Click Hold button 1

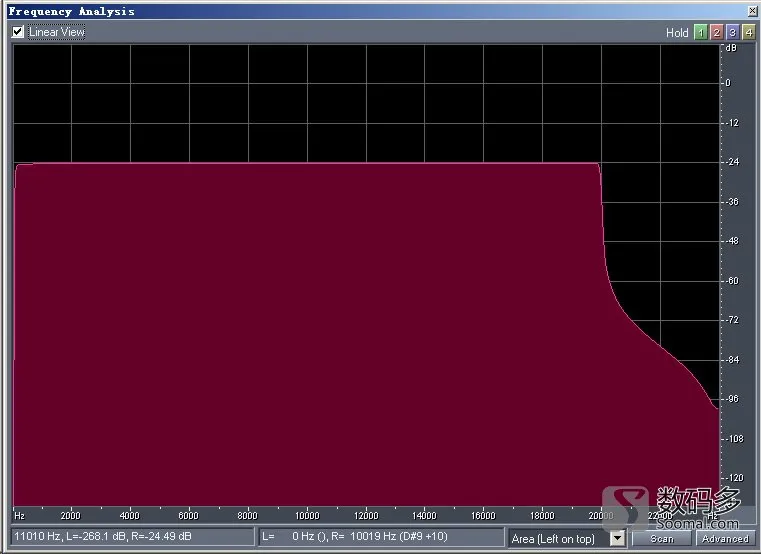pos(700,33)
